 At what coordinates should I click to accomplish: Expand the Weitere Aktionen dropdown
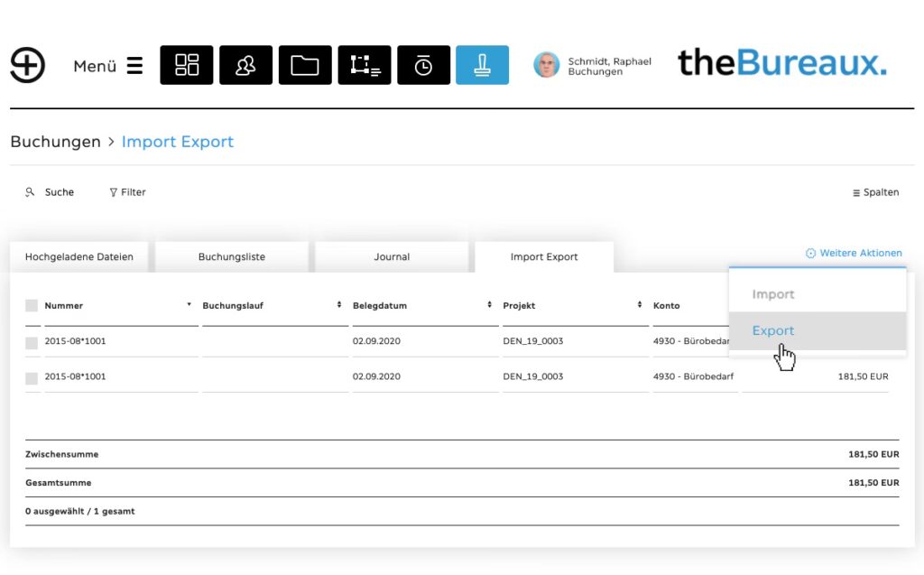[x=854, y=254]
